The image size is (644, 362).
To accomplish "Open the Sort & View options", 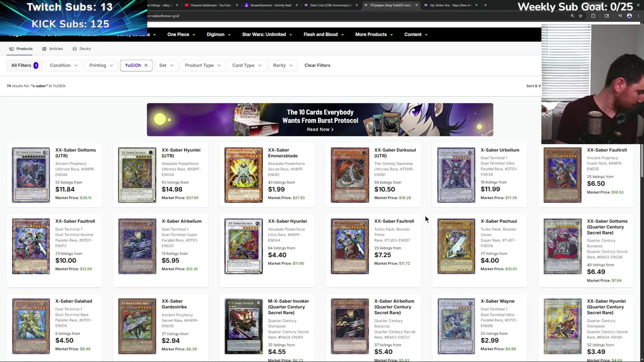I will tap(533, 86).
